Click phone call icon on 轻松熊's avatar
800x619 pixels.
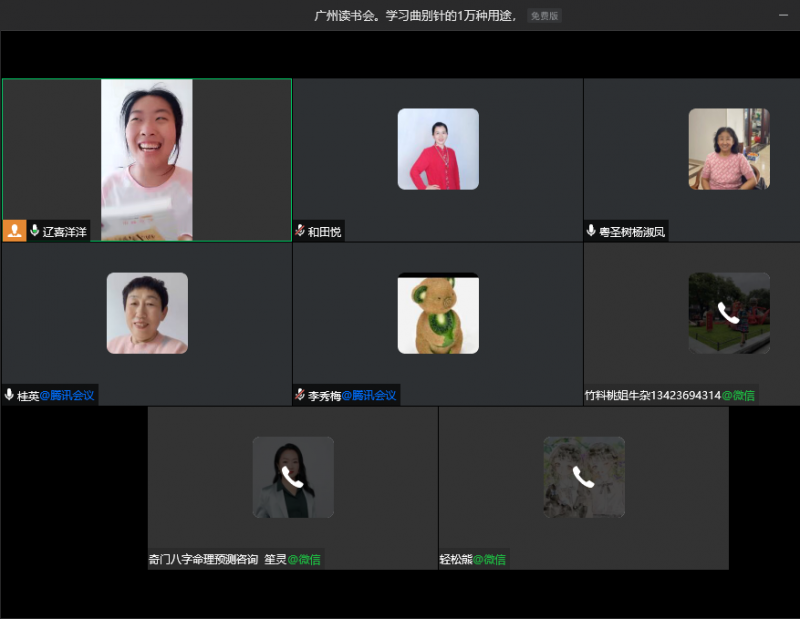(x=584, y=477)
